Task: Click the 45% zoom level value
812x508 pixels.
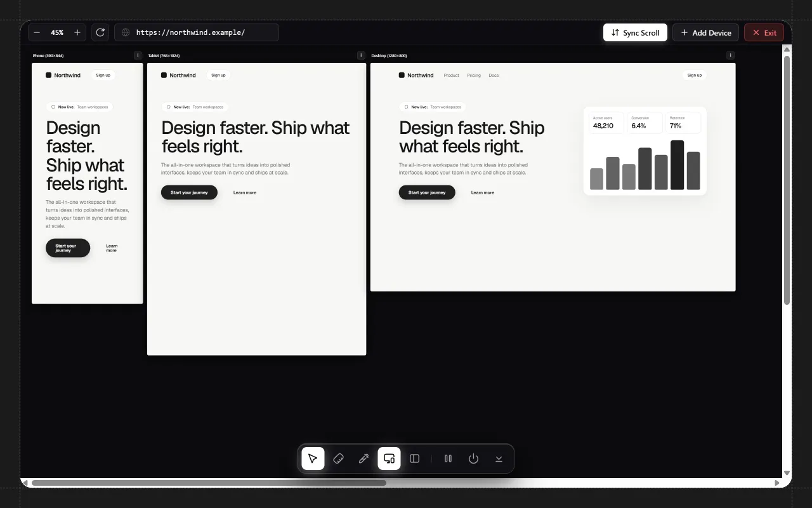Action: (x=57, y=32)
